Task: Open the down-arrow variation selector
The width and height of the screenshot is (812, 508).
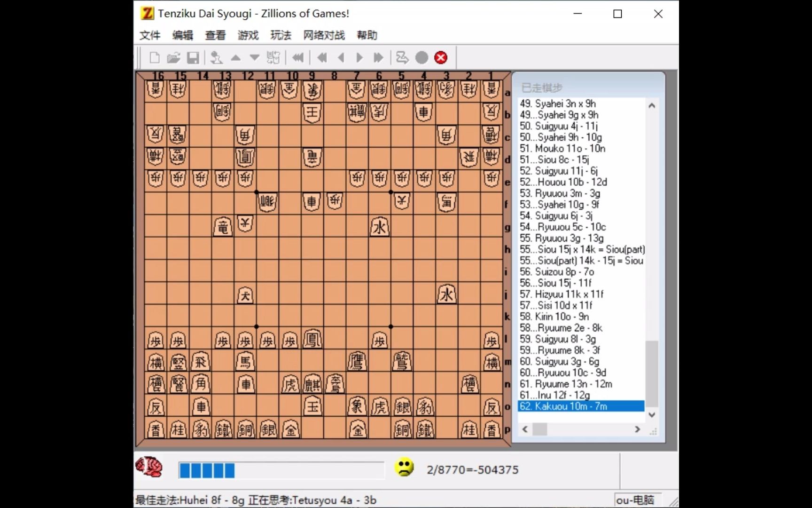Action: 254,57
